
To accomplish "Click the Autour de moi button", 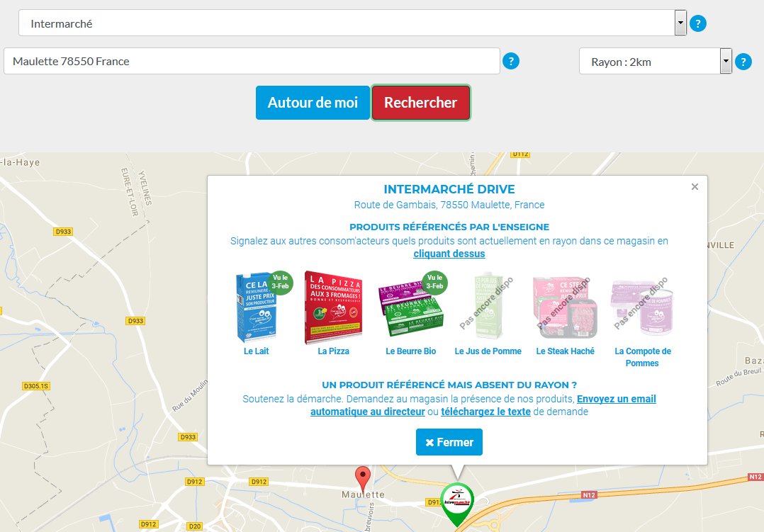I will tap(313, 103).
